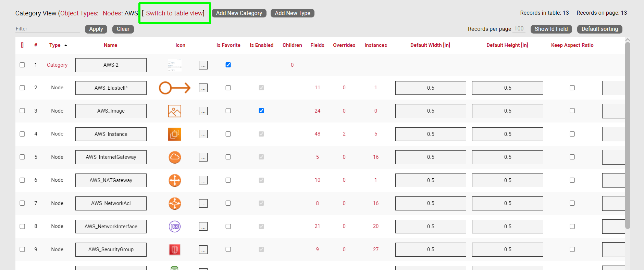Click the AWS_SecurityGroup red shield icon
This screenshot has width=644, height=270.
click(174, 249)
